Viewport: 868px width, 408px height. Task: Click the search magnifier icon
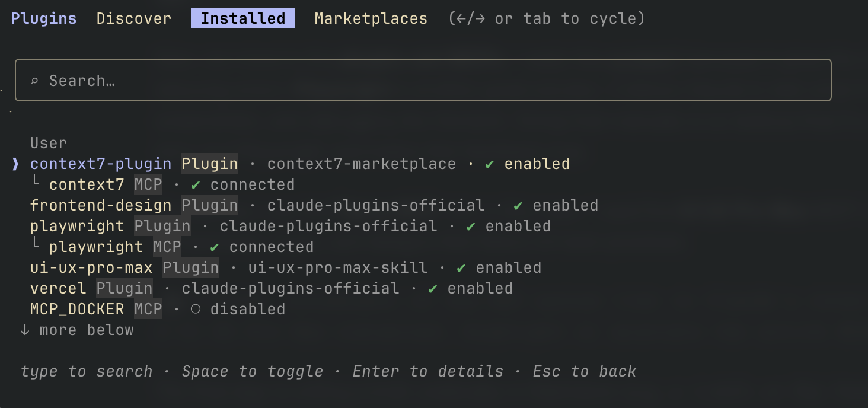point(34,81)
